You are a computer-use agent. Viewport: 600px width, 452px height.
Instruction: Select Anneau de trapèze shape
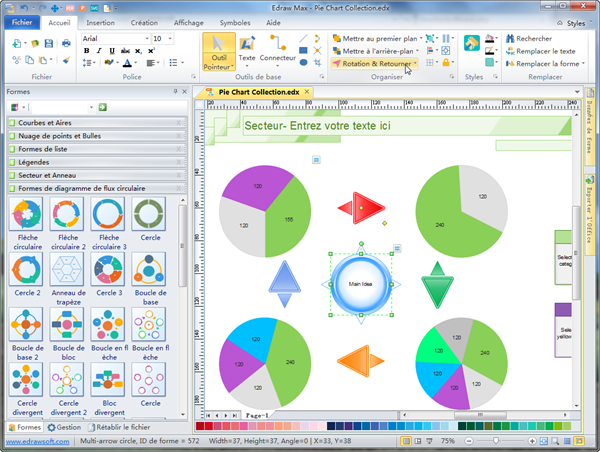coord(67,269)
